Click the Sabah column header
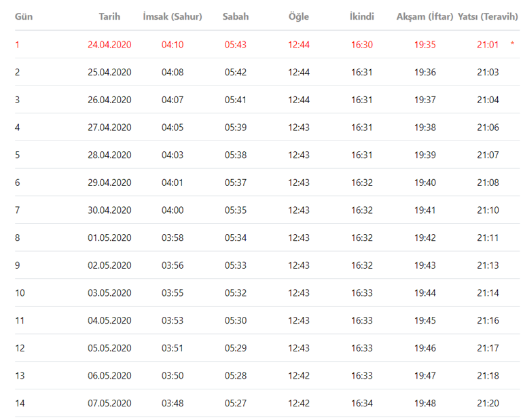The image size is (523, 420). coord(236,16)
